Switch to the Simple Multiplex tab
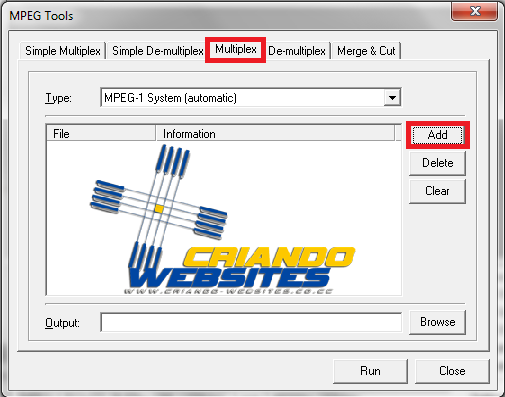This screenshot has width=505, height=397. click(x=63, y=51)
